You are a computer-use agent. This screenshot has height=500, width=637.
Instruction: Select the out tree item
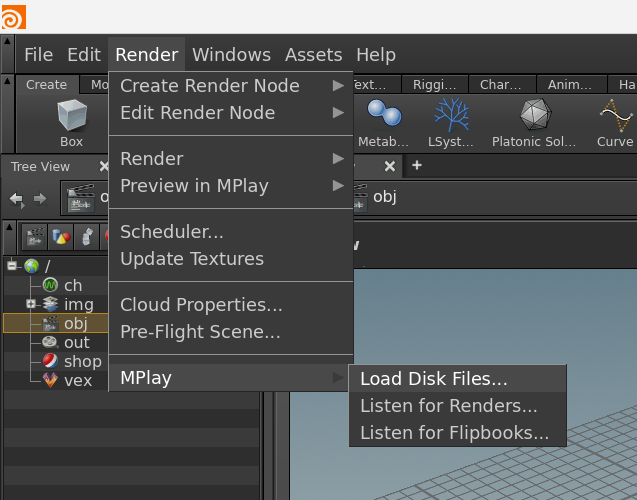click(x=76, y=342)
